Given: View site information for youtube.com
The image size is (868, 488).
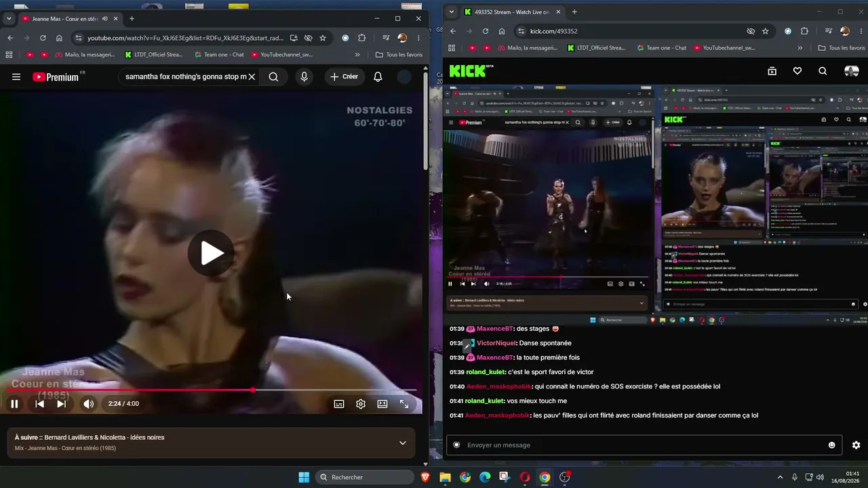Looking at the screenshot, I should (x=78, y=38).
